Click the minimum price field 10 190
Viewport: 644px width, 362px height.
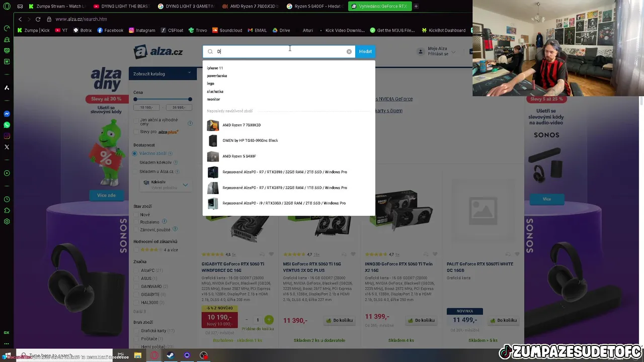click(x=146, y=108)
